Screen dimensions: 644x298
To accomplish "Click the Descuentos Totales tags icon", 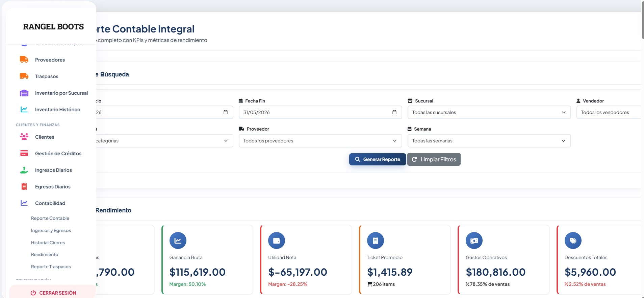I will pos(573,240).
